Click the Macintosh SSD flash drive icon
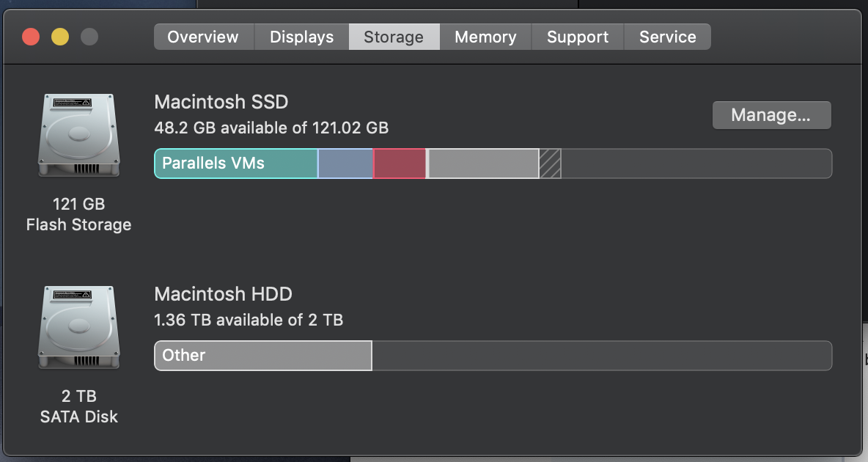Image resolution: width=868 pixels, height=462 pixels. coord(78,135)
